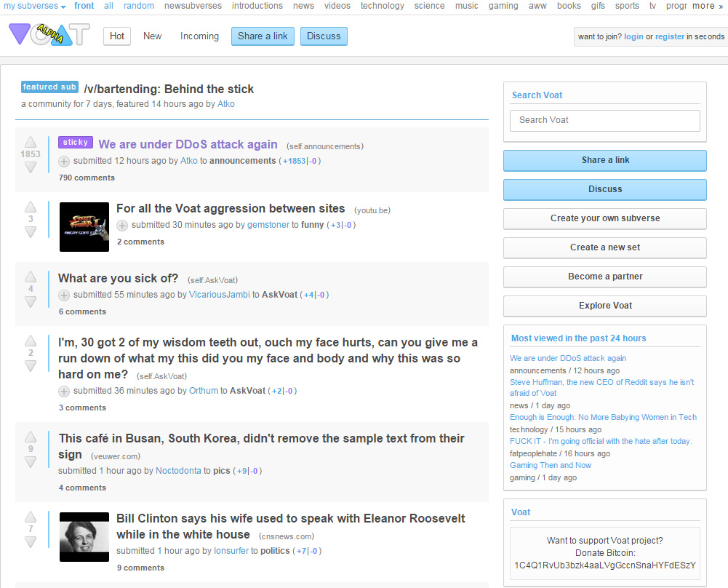Expand the Voat aggression video post inline
The height and width of the screenshot is (588, 728).
[x=122, y=226]
